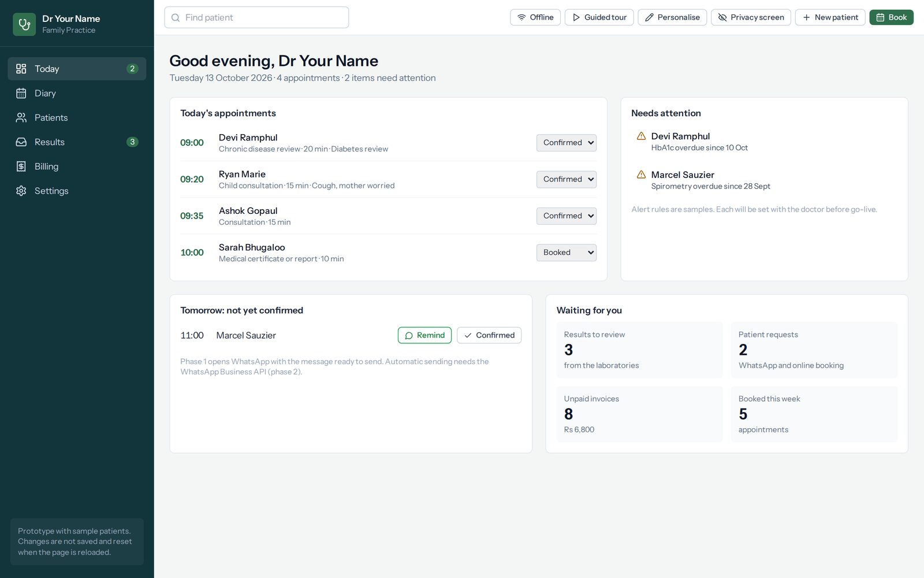924x578 pixels.
Task: Click the Patients people icon
Action: pos(21,117)
